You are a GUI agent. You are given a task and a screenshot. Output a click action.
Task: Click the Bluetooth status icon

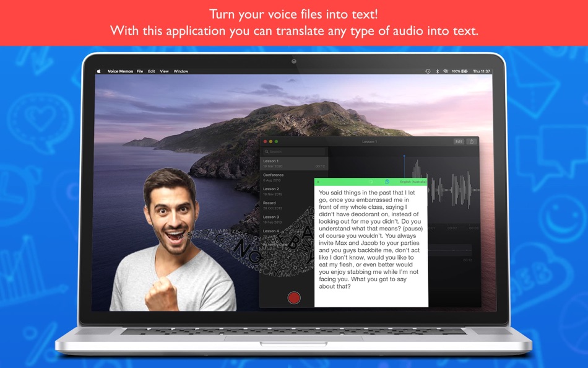[437, 71]
